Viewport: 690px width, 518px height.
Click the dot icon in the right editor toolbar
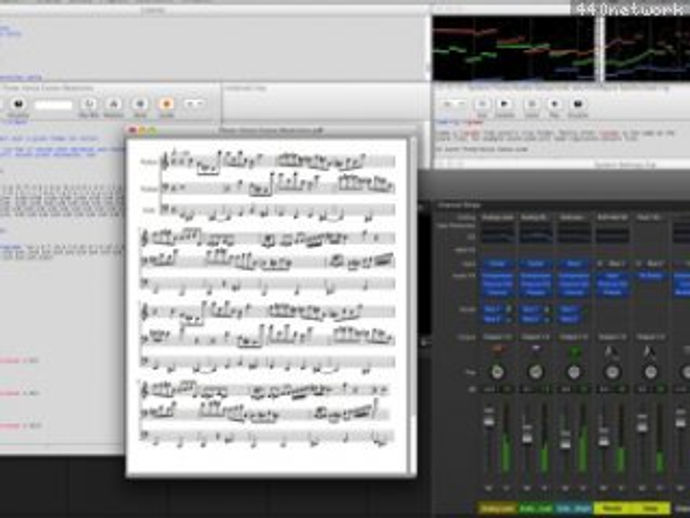click(x=554, y=104)
